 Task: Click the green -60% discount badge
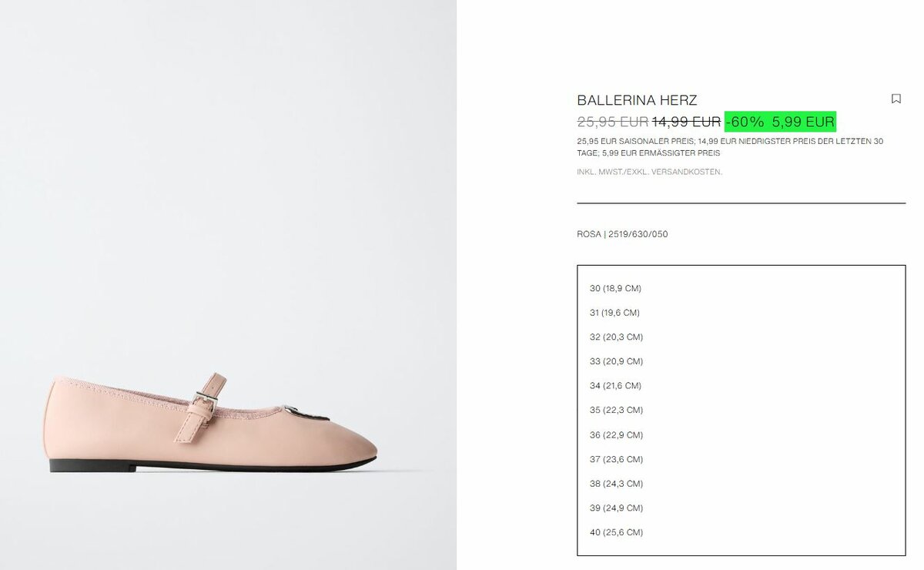point(745,122)
